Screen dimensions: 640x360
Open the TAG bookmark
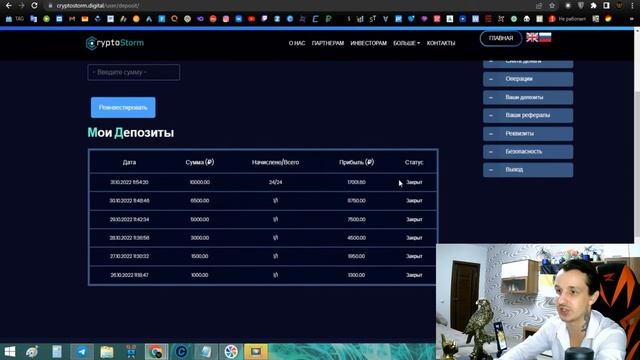pyautogui.click(x=15, y=19)
